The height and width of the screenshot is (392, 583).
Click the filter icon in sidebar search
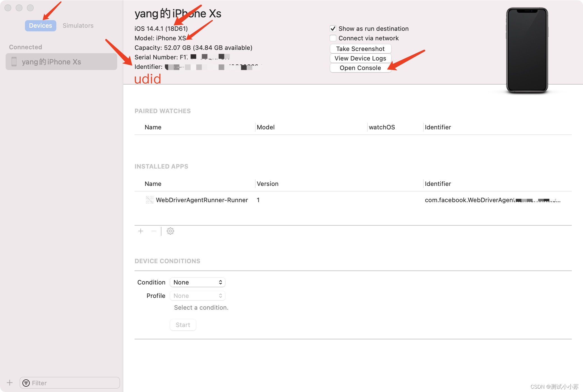(26, 383)
